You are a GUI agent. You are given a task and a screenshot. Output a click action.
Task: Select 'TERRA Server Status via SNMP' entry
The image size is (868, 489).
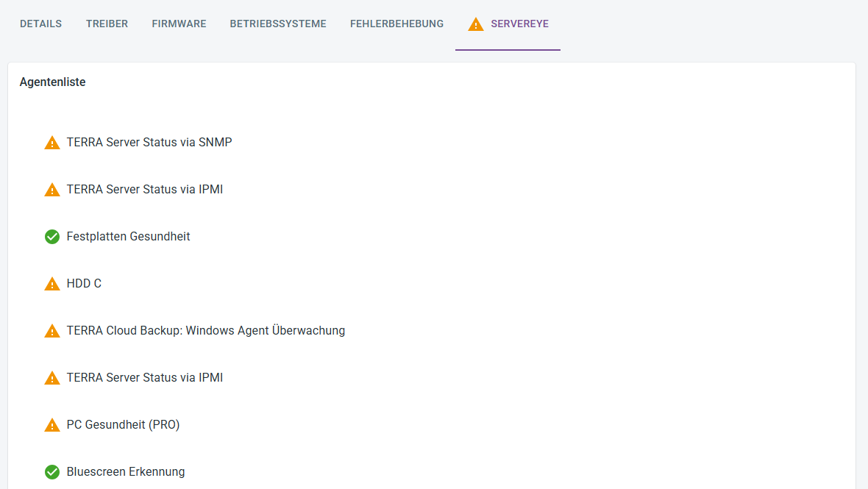(149, 142)
